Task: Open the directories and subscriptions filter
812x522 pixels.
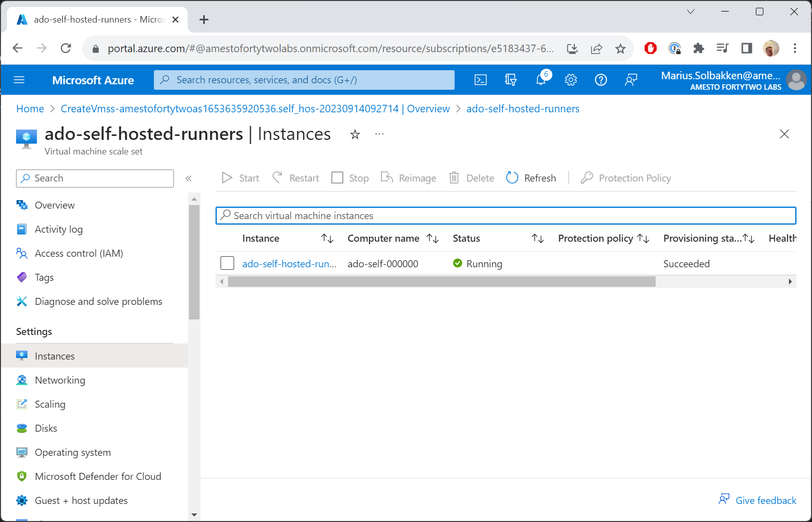Action: [x=510, y=80]
